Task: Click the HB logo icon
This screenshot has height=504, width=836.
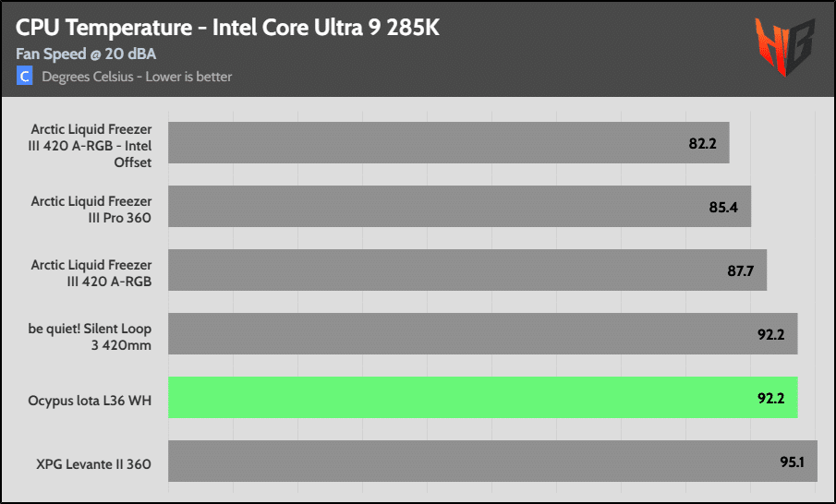Action: tap(785, 46)
